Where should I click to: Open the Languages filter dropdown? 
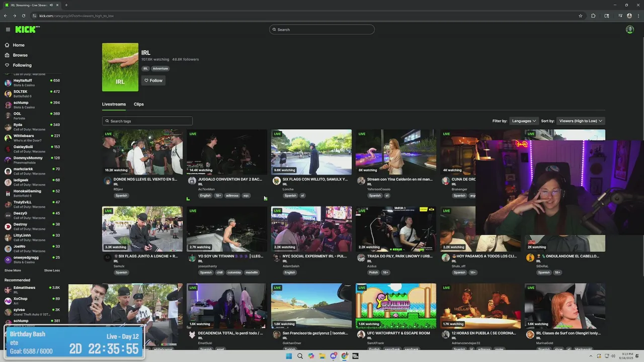[x=524, y=121]
